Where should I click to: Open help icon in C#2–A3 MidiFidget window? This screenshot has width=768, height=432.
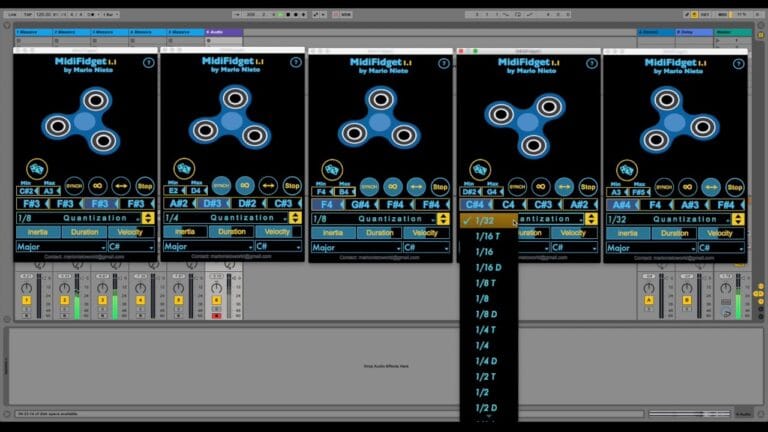pyautogui.click(x=148, y=63)
